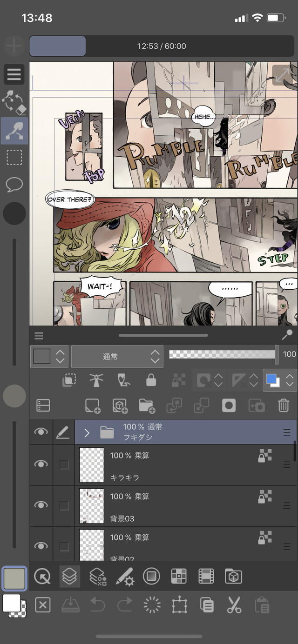
Task: Toggle pen edit mark on フキダシ folder
Action: pos(62,432)
